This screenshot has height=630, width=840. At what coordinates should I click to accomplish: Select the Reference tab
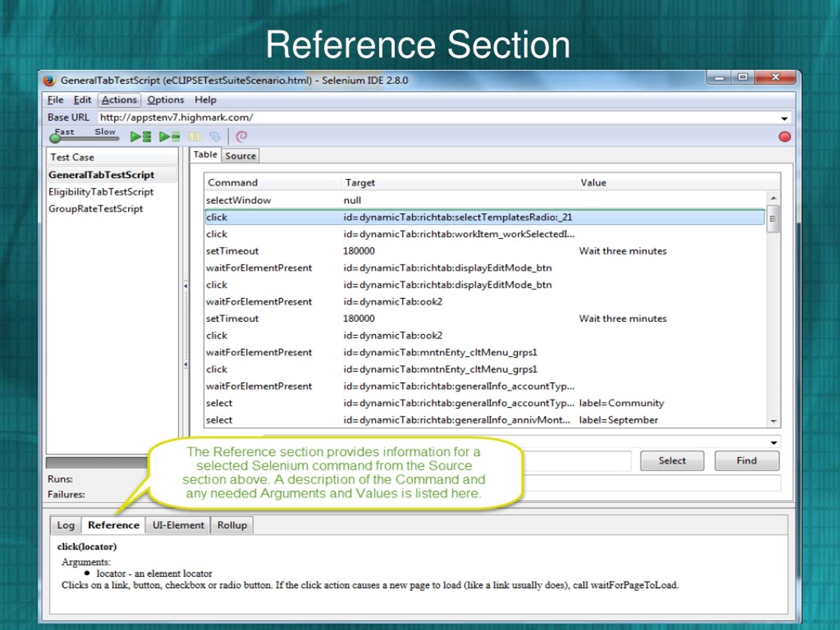point(114,525)
